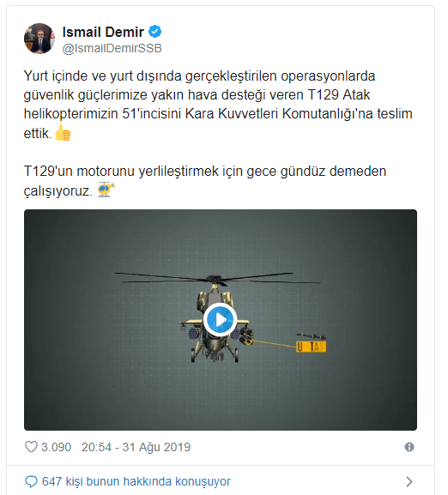448x495 pixels.
Task: Open the Ismail Demir display name
Action: [x=103, y=32]
